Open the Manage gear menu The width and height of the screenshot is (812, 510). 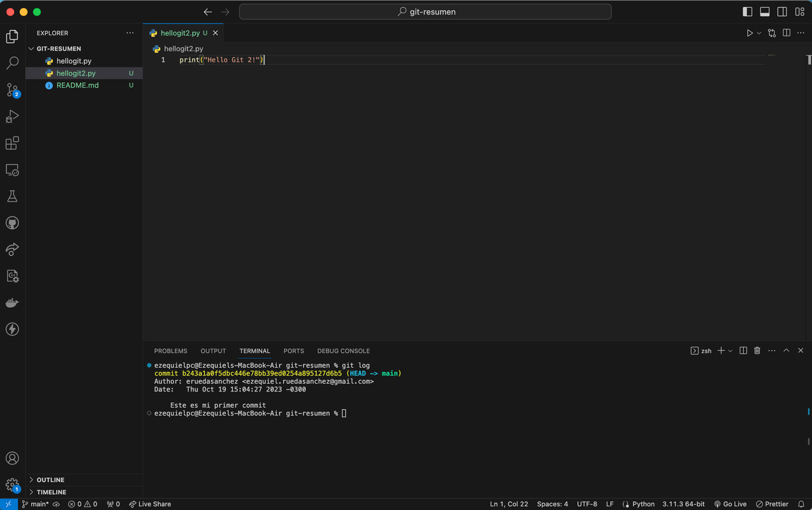tap(12, 485)
